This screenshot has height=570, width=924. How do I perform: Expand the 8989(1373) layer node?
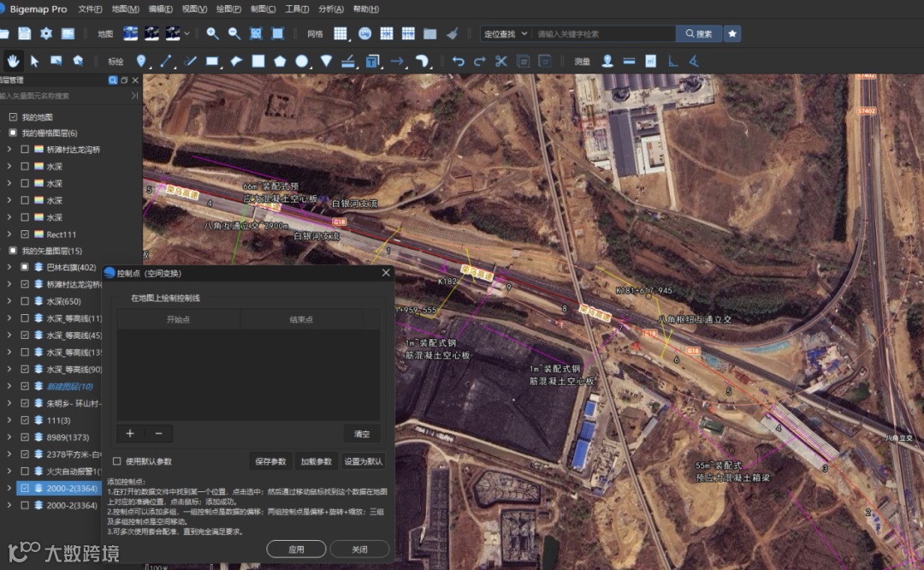click(x=9, y=436)
